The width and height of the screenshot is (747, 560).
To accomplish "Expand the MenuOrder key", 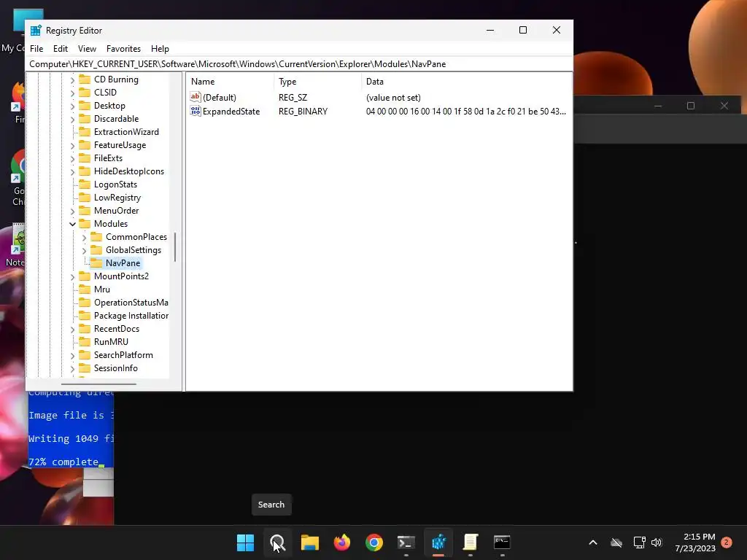I will 72,211.
